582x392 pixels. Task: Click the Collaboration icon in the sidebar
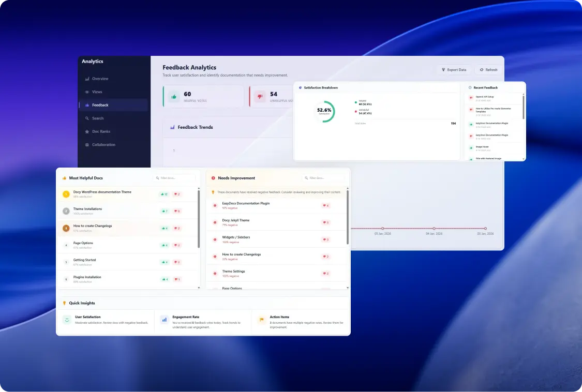coord(87,145)
